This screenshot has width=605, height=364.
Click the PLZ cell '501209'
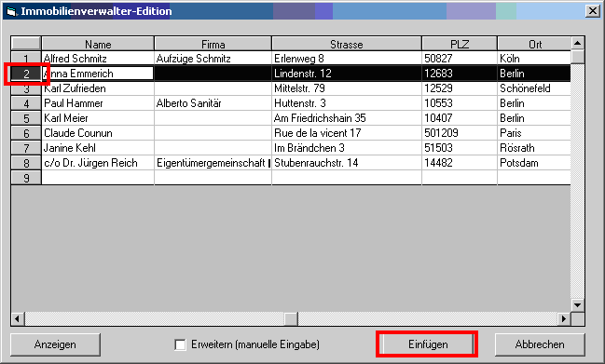460,133
